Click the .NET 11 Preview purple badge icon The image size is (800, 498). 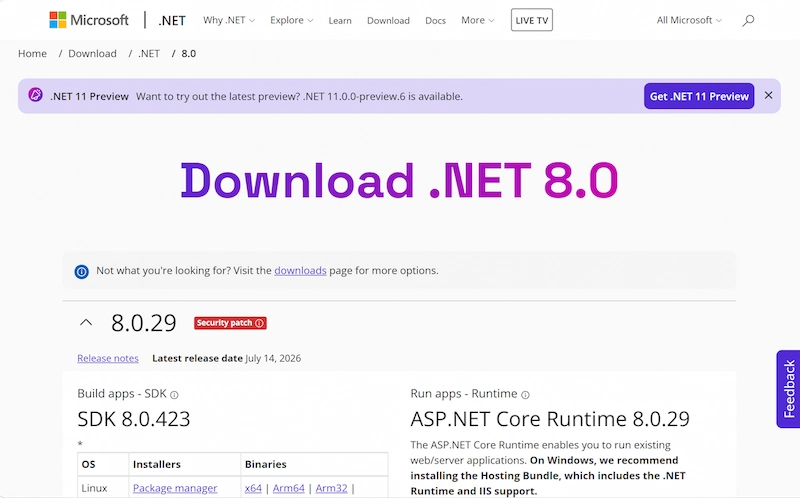coord(35,95)
